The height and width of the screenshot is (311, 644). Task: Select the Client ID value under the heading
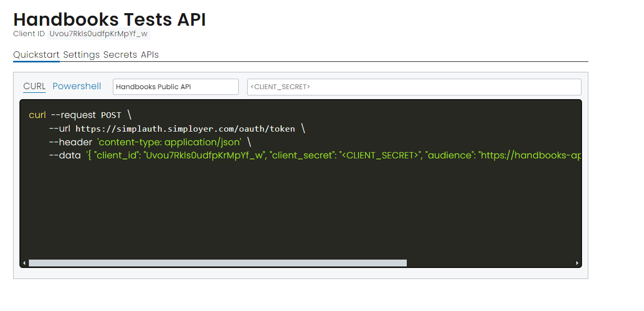coord(99,34)
